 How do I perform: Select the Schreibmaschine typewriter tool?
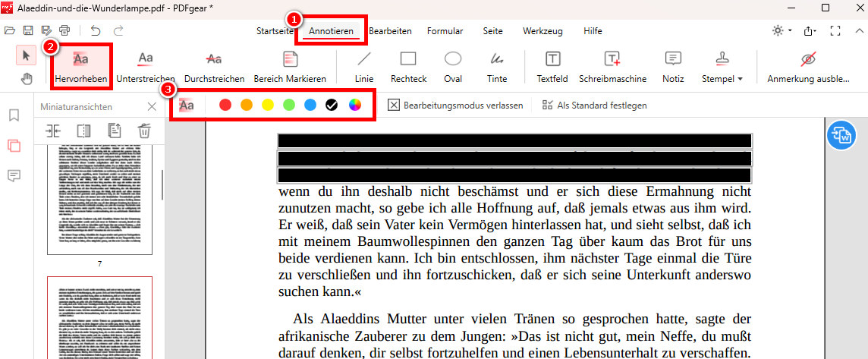click(x=613, y=67)
